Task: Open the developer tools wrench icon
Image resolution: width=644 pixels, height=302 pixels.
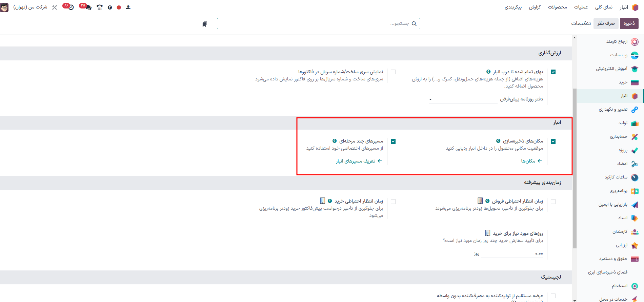Action: click(x=55, y=7)
